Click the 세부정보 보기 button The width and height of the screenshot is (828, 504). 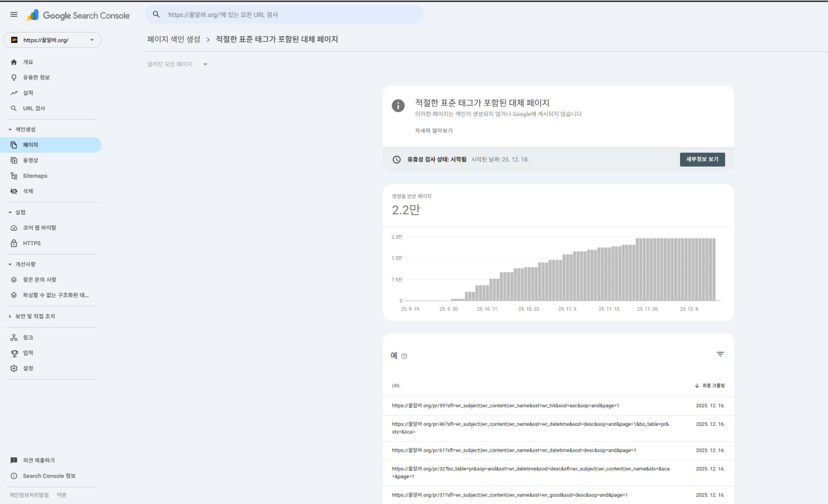pyautogui.click(x=702, y=159)
